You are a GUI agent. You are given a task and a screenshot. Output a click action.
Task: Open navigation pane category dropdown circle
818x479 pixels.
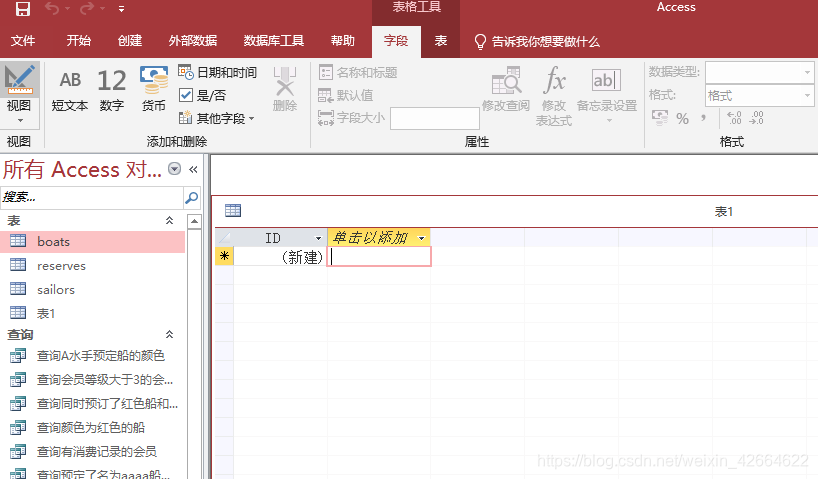[x=174, y=169]
